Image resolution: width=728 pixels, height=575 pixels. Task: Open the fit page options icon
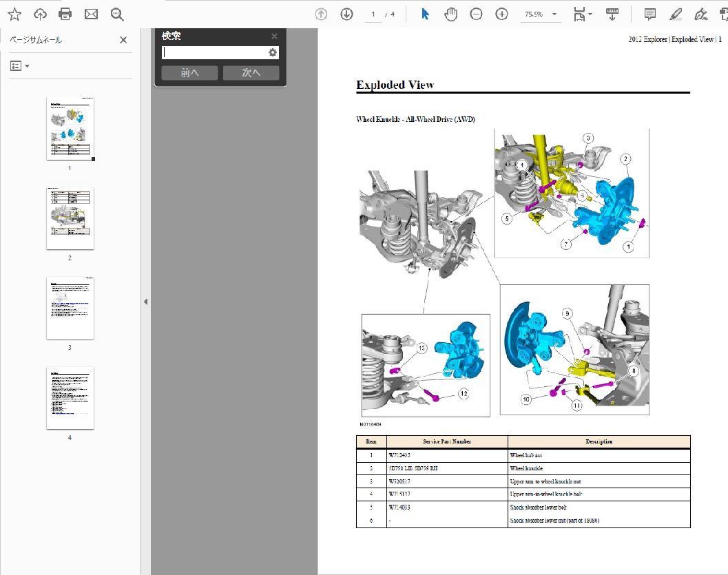point(582,14)
